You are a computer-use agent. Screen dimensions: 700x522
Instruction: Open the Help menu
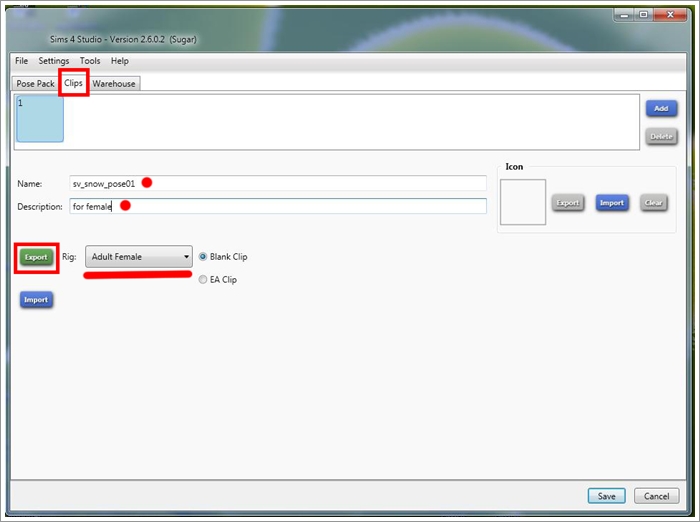120,61
